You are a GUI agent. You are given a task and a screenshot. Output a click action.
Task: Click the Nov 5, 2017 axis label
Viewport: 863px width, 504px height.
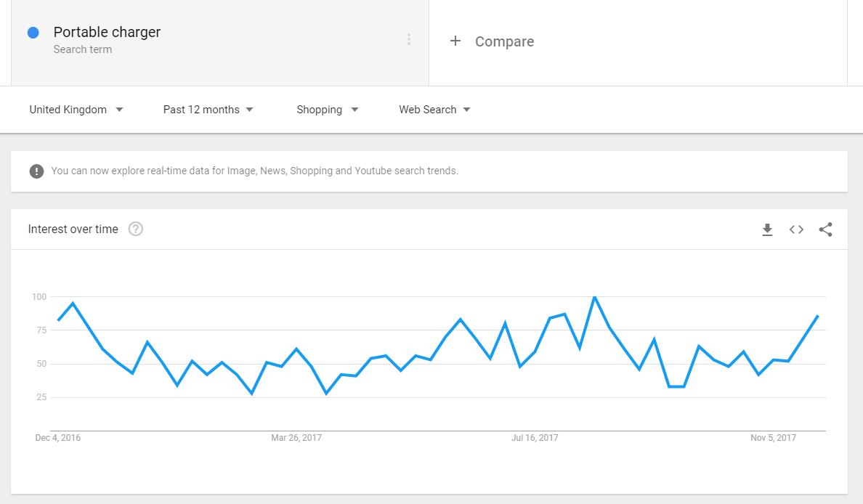tap(774, 437)
